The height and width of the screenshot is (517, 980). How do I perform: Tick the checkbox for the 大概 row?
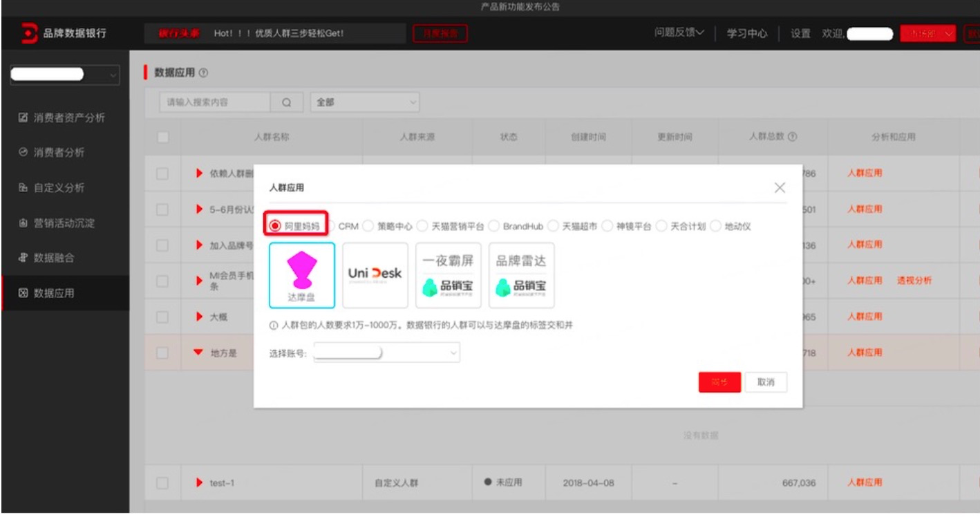pyautogui.click(x=163, y=317)
